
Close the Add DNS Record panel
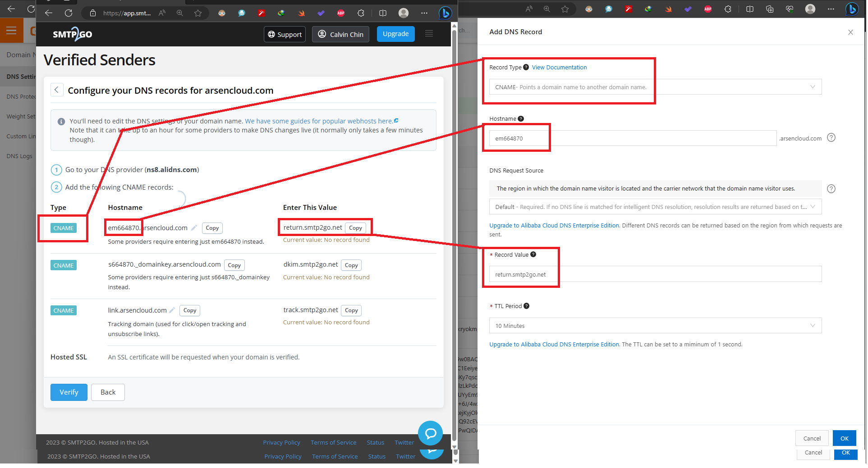(850, 32)
